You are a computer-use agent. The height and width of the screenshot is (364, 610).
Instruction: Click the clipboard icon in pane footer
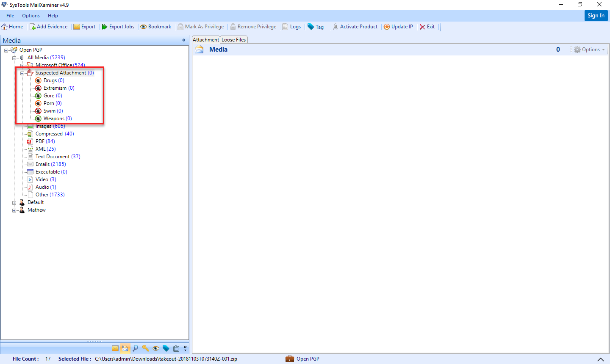[176, 348]
